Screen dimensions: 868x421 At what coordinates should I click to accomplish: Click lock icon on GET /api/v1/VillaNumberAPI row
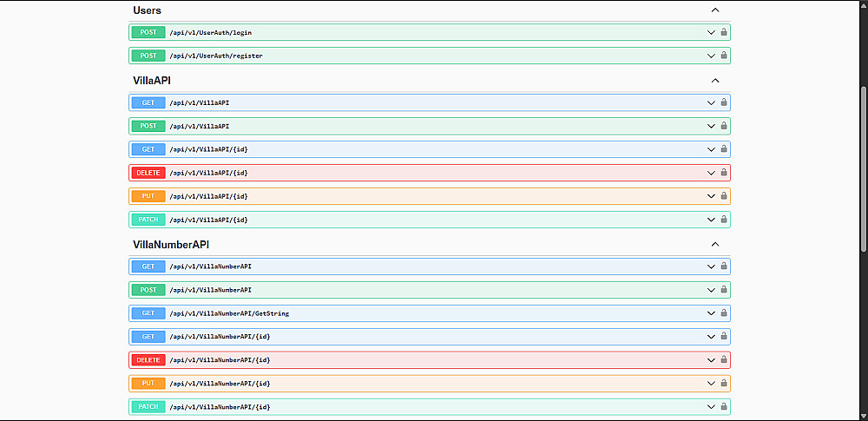coord(724,266)
